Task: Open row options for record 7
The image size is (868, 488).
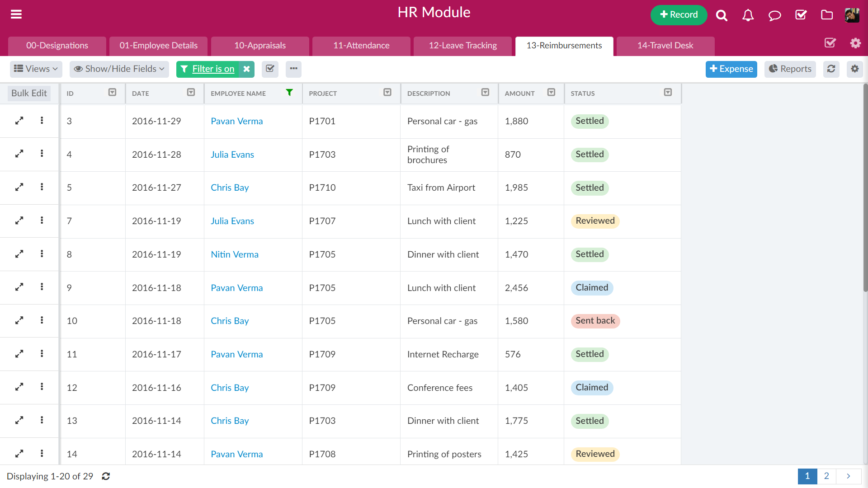Action: coord(42,221)
